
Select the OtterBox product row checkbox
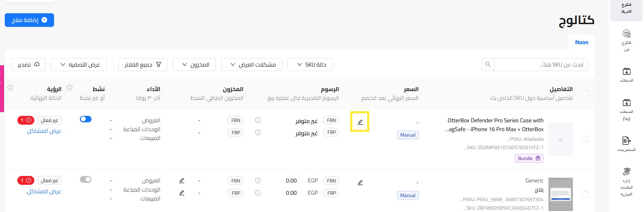585,139
